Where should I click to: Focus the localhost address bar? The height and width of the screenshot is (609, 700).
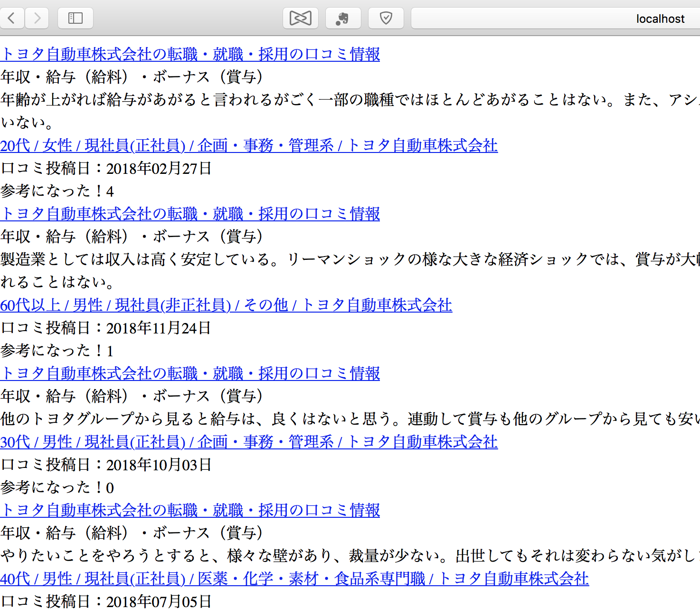click(556, 19)
